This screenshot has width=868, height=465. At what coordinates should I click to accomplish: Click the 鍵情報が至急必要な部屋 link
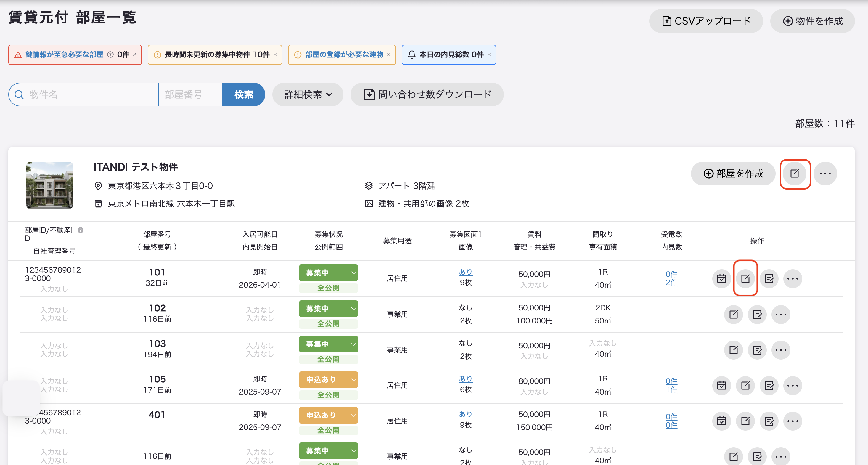point(64,54)
